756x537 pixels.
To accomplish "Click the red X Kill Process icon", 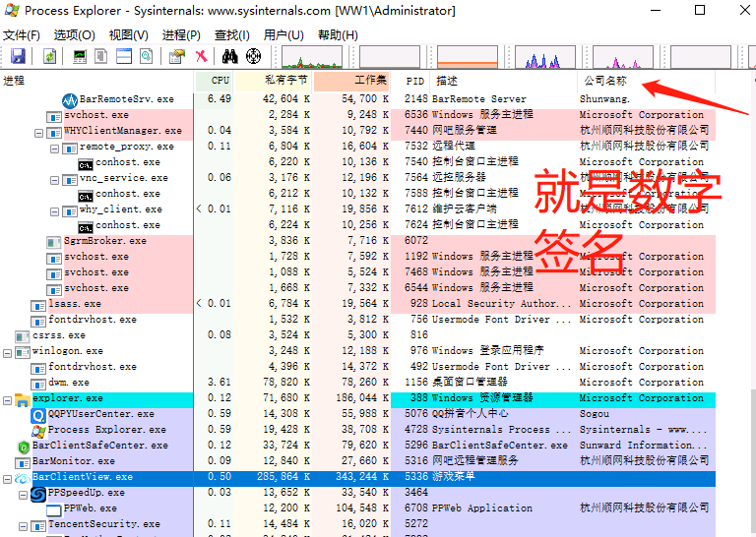I will click(201, 57).
